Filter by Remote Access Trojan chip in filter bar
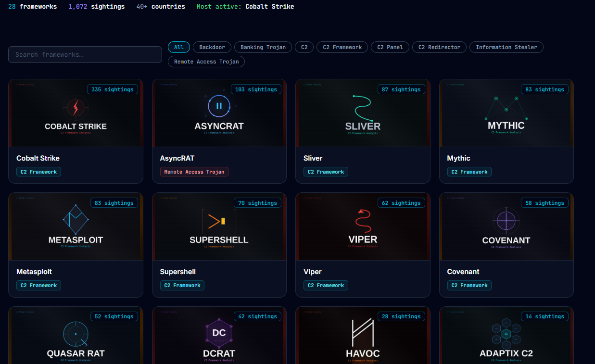The width and height of the screenshot is (595, 364). click(206, 62)
